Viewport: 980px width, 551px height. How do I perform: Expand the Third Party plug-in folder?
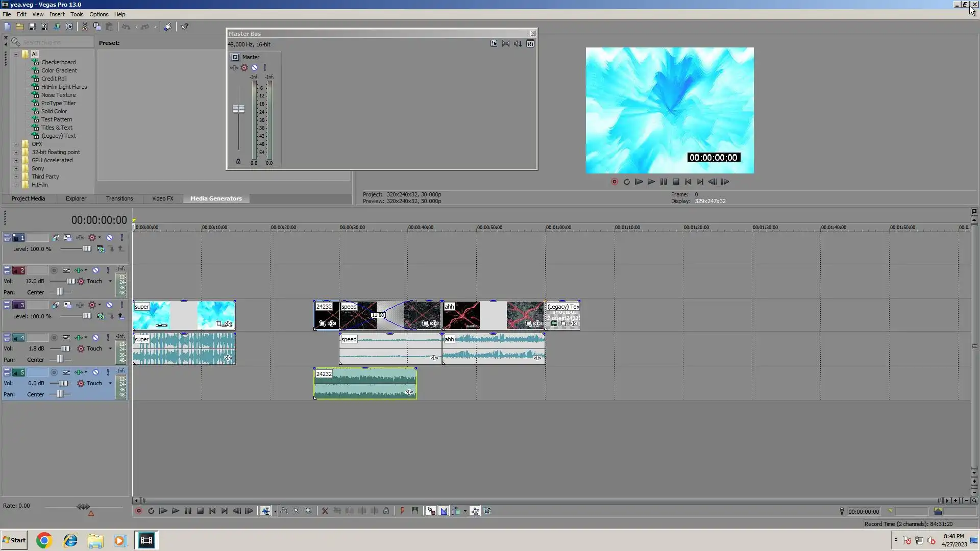pyautogui.click(x=16, y=177)
